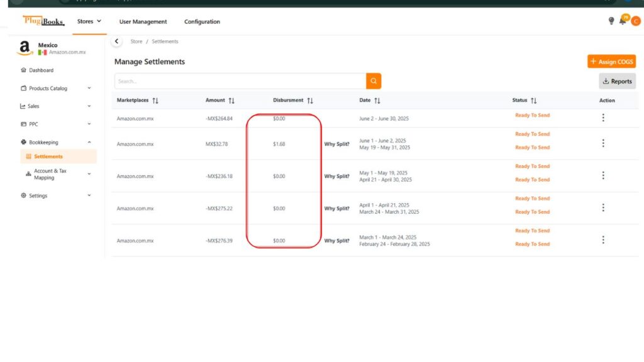This screenshot has height=362, width=644.
Task: Click the PPC card icon
Action: 23,124
